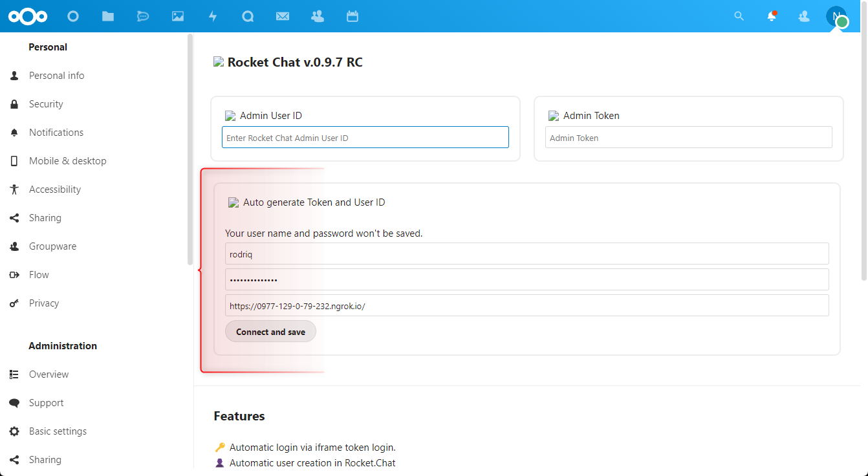The image size is (868, 476).
Task: Click the Security lock icon
Action: click(14, 104)
